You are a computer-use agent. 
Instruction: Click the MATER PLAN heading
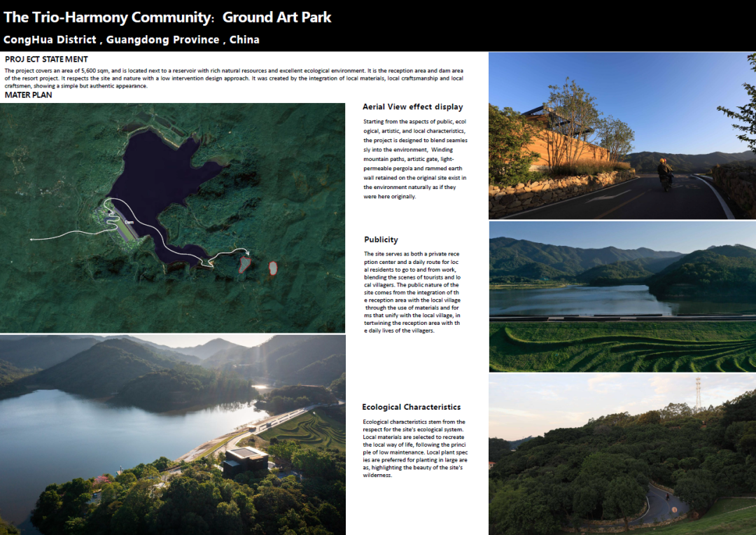click(x=28, y=95)
